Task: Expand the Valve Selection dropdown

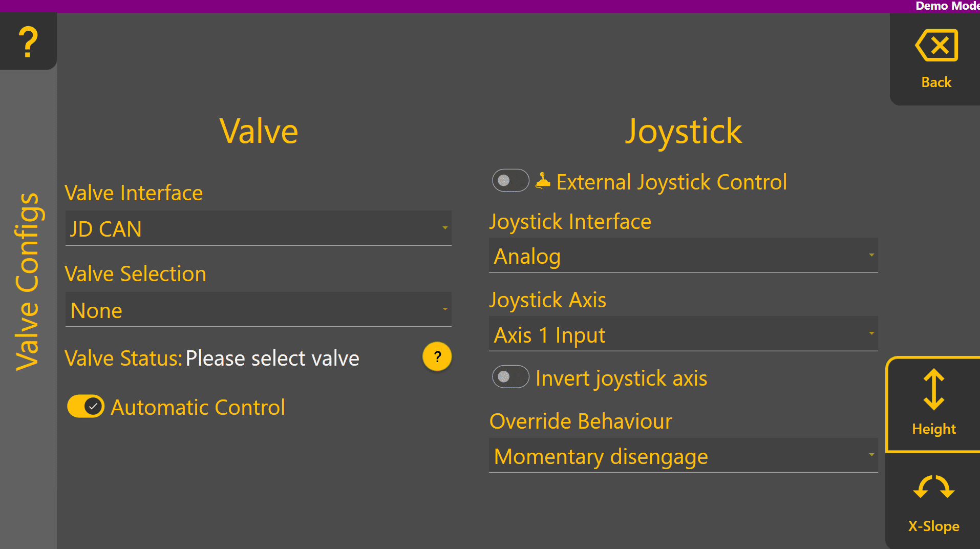Action: pyautogui.click(x=258, y=310)
